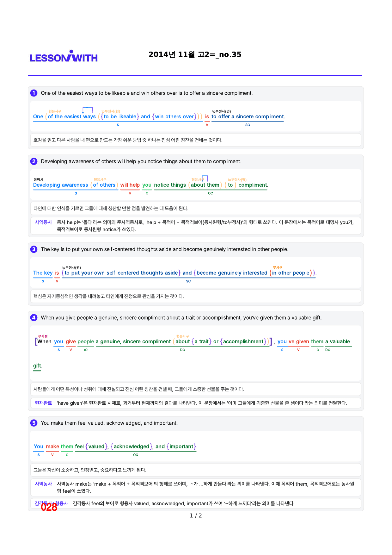392x555 pixels.
Task: Click the braced word 'acknowledged'
Action: click(132, 446)
